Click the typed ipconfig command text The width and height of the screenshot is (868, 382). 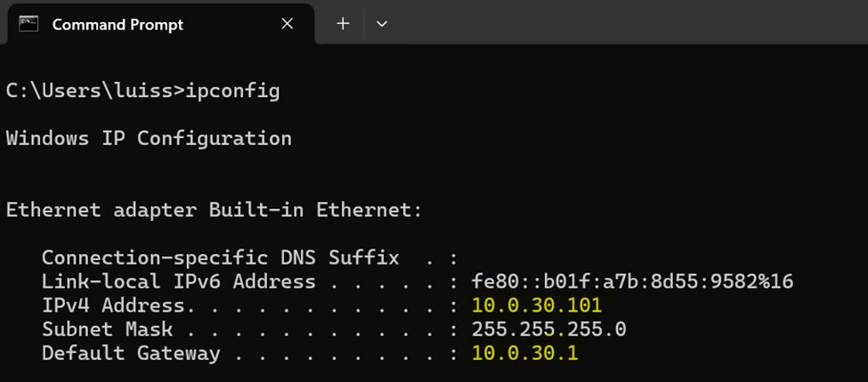click(x=232, y=92)
